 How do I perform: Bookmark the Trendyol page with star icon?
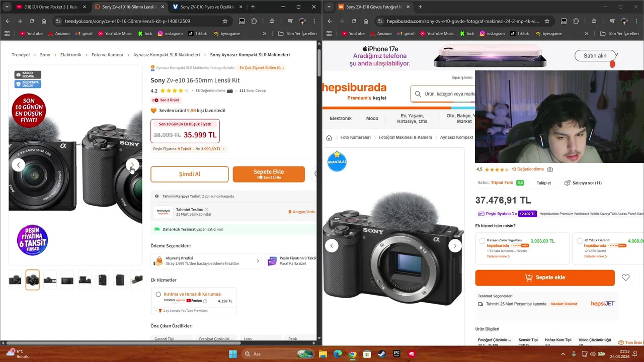click(x=225, y=21)
